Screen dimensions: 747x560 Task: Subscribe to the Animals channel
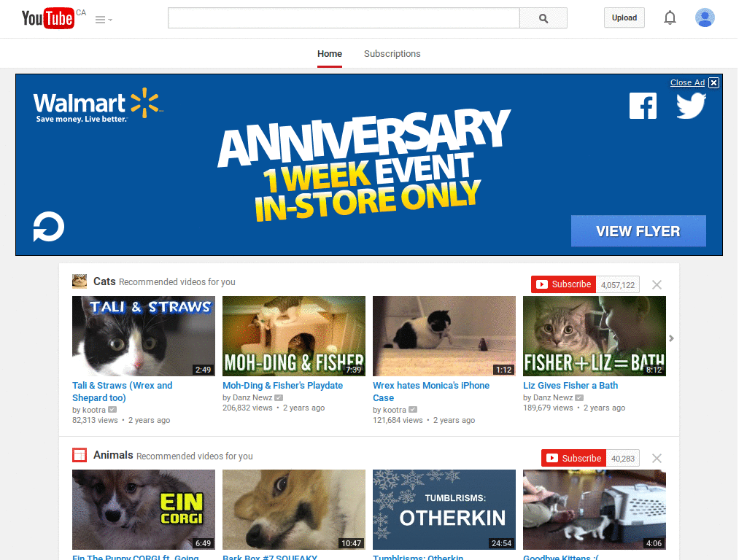[x=573, y=458]
